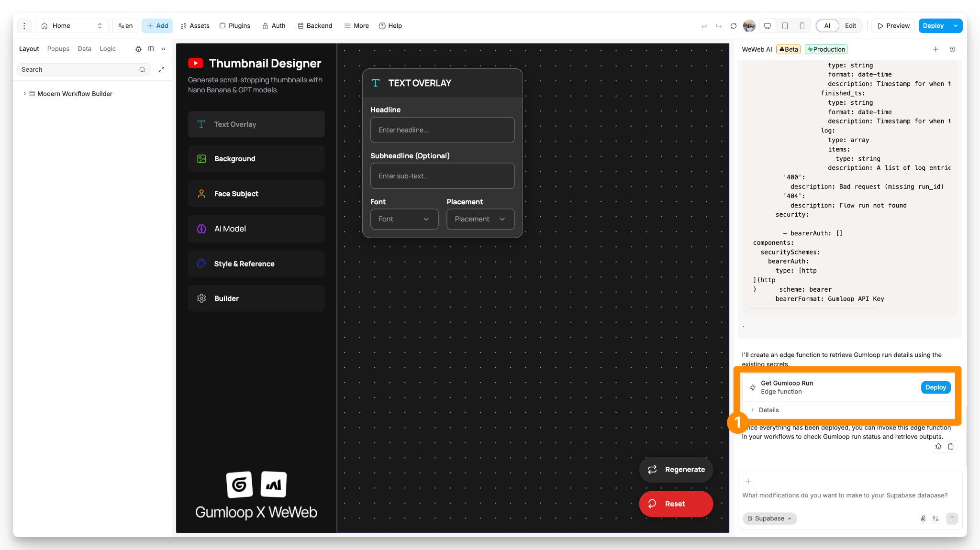
Task: Copy AI response clipboard icon
Action: 951,446
